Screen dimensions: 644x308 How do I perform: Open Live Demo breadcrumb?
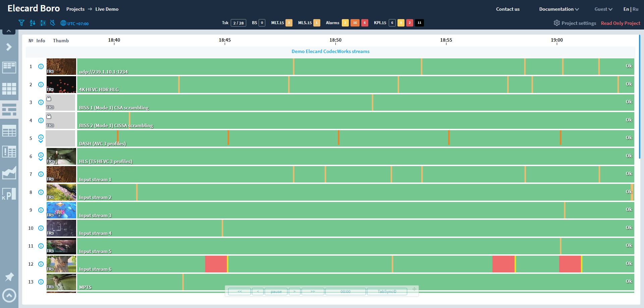(x=107, y=9)
